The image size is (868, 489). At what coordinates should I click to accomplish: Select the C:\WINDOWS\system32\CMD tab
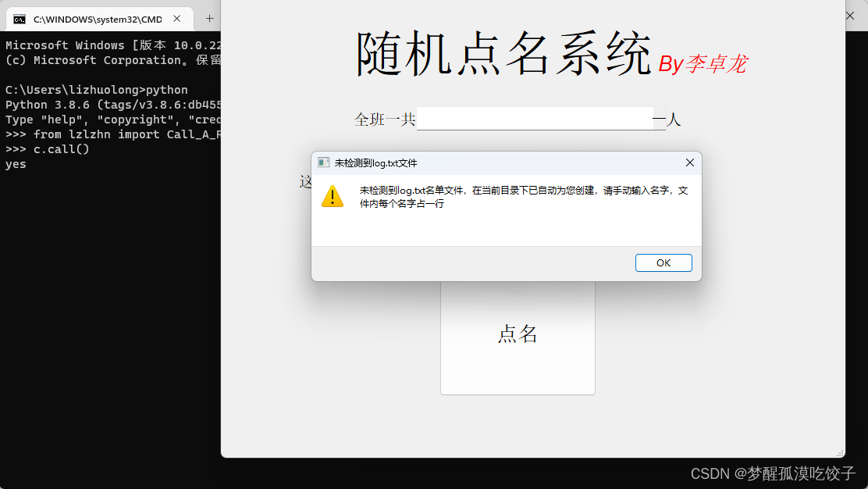[x=100, y=20]
